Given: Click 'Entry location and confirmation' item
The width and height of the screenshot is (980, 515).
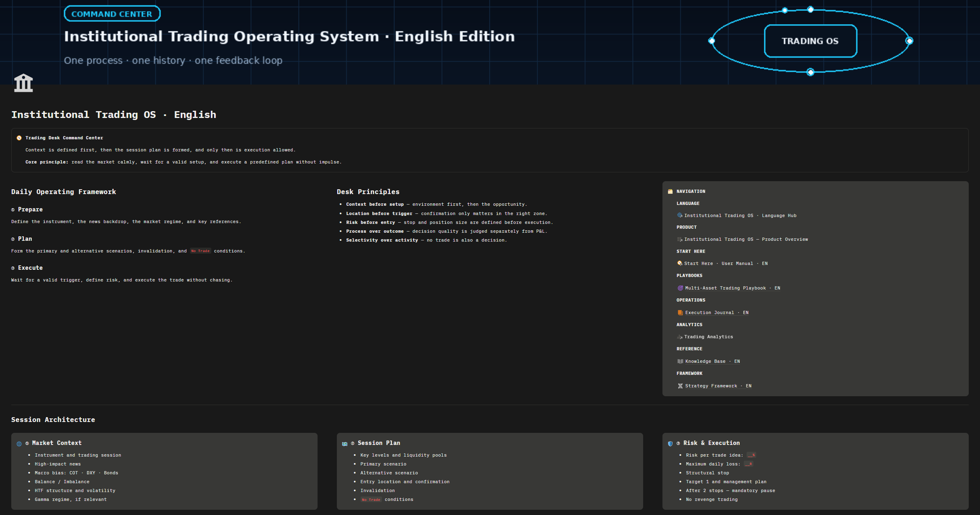Looking at the screenshot, I should [405, 482].
